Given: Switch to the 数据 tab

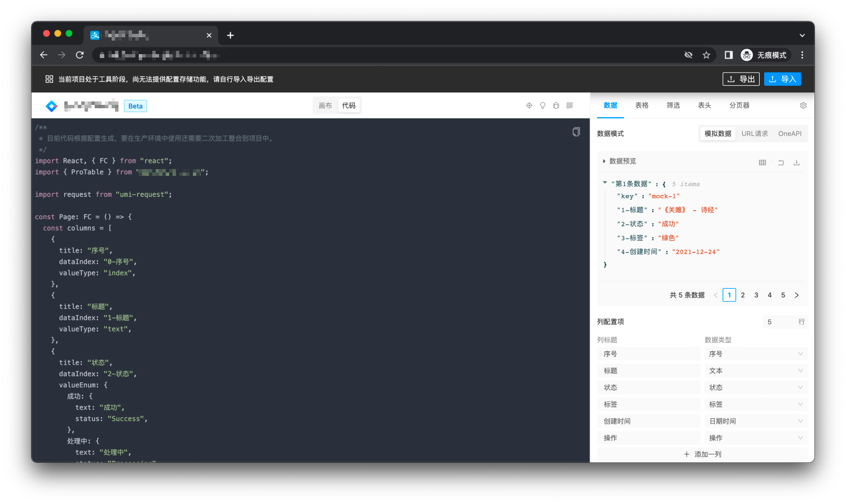Looking at the screenshot, I should pyautogui.click(x=610, y=105).
